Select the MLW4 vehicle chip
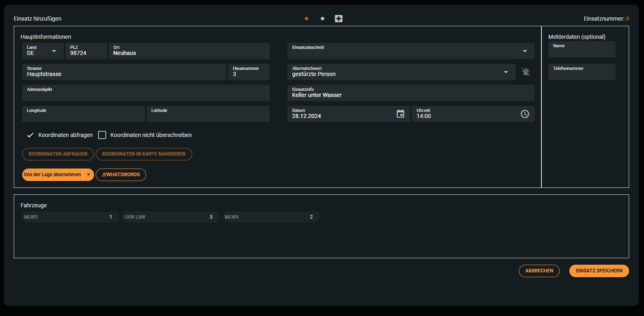The image size is (644, 316). 271,217
